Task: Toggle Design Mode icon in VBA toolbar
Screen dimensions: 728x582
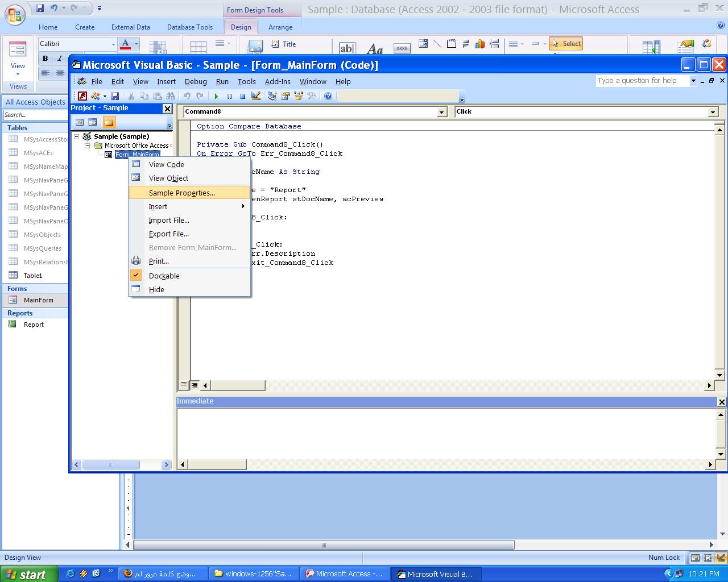Action: click(256, 96)
